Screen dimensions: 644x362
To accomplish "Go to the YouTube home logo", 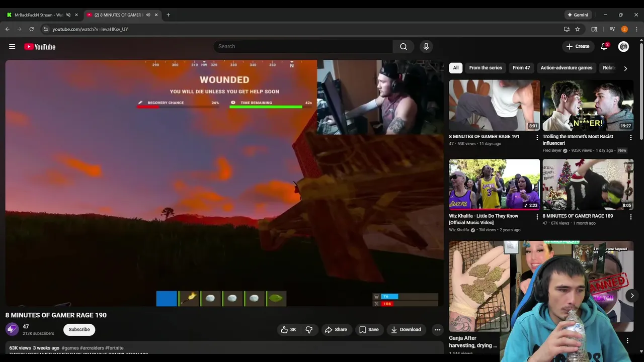I will (40, 47).
